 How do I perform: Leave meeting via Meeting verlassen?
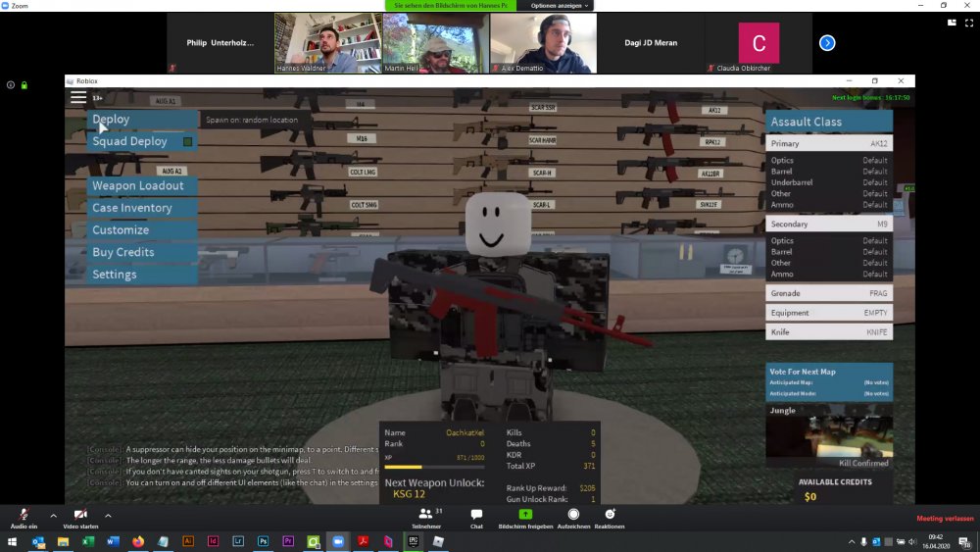pyautogui.click(x=945, y=519)
